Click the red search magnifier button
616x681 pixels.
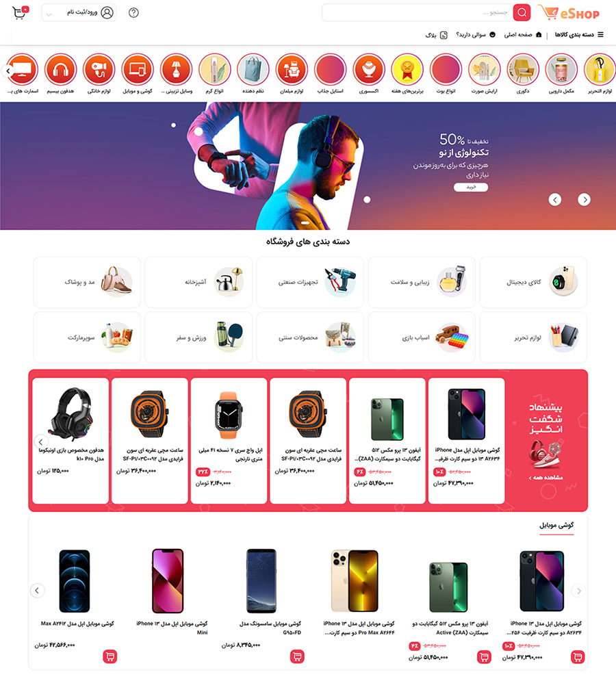522,12
